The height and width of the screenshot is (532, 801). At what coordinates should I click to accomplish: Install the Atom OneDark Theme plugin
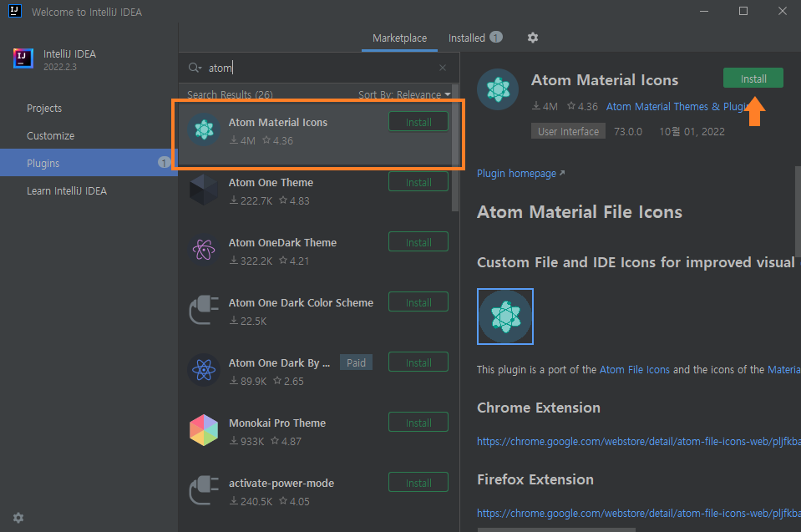tap(418, 242)
